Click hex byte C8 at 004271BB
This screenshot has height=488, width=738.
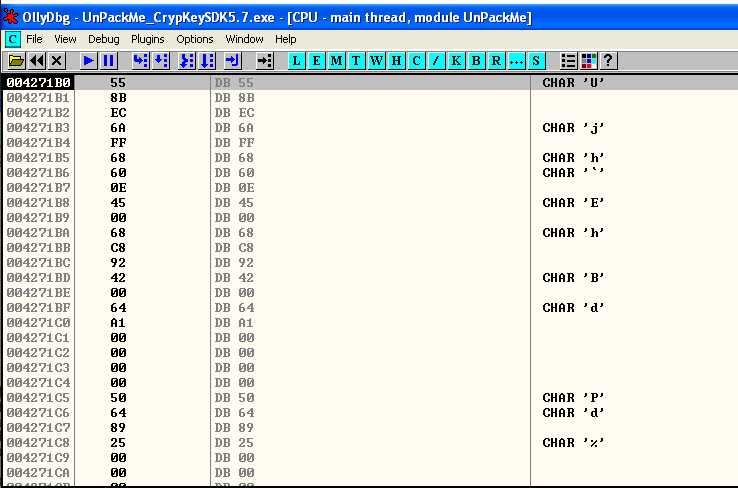click(118, 248)
